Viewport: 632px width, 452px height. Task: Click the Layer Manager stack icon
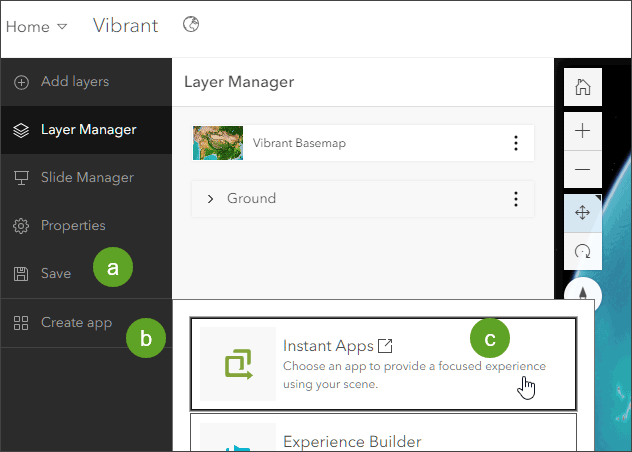point(21,130)
